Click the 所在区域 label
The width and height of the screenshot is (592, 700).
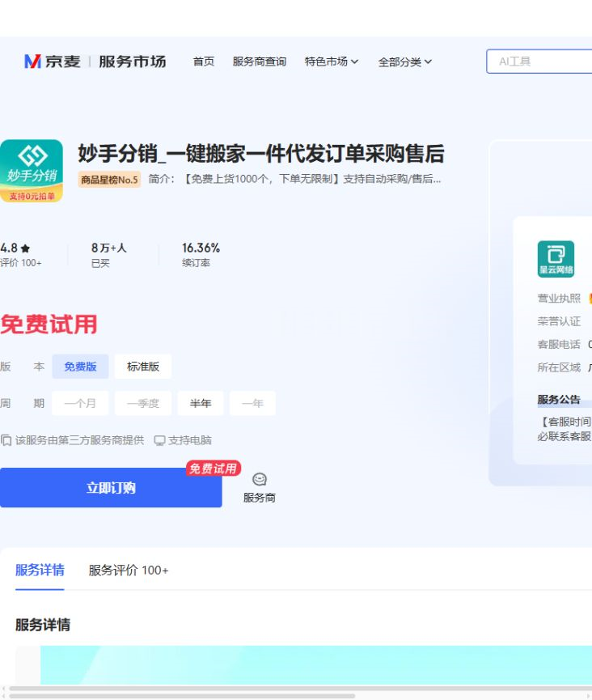click(x=559, y=367)
